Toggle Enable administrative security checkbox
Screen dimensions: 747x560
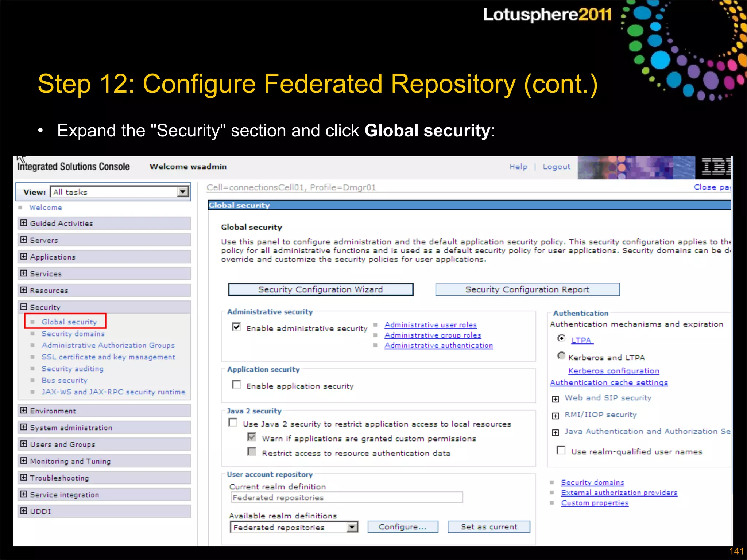236,327
